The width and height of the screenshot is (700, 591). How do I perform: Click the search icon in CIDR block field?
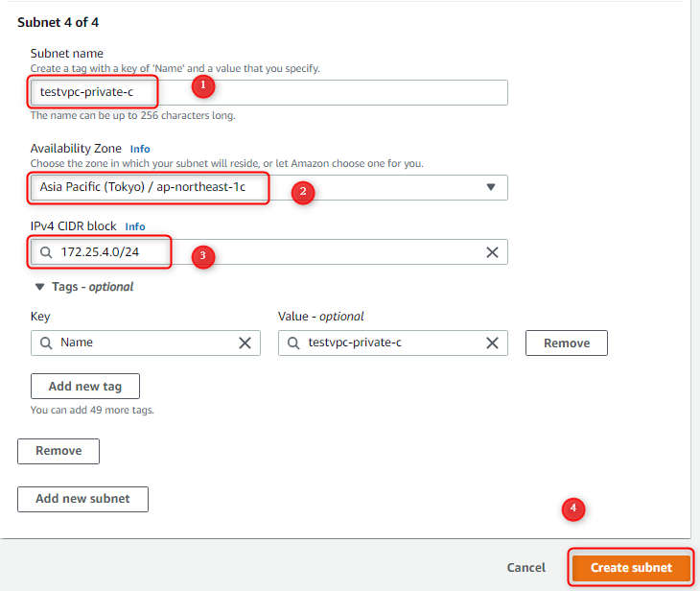46,252
